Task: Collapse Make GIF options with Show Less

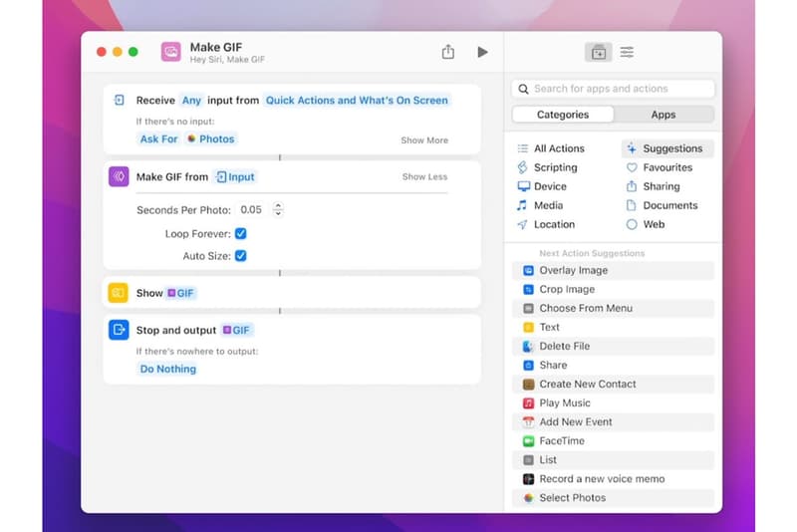Action: (424, 176)
